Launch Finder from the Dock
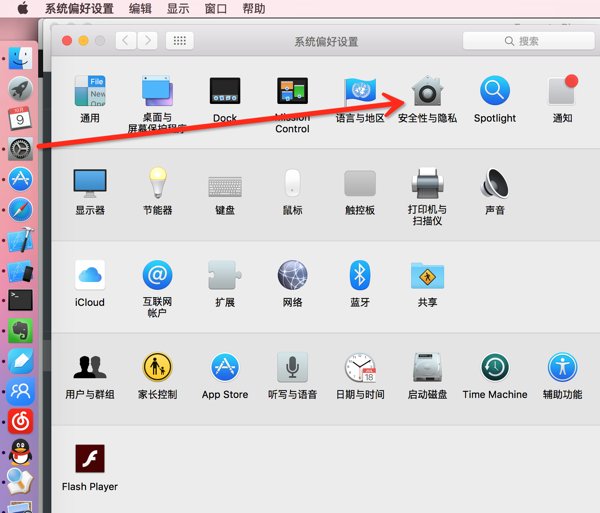Image resolution: width=600 pixels, height=513 pixels. [20, 58]
